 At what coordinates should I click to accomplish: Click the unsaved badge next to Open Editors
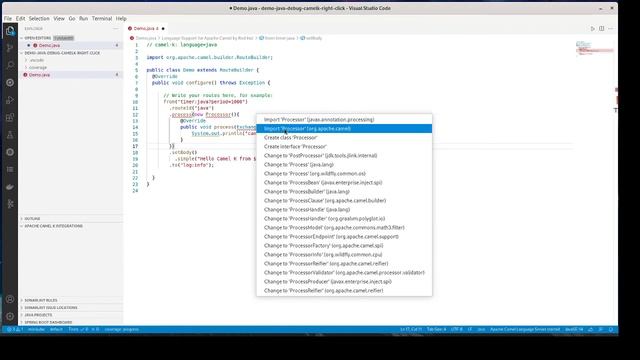63,38
